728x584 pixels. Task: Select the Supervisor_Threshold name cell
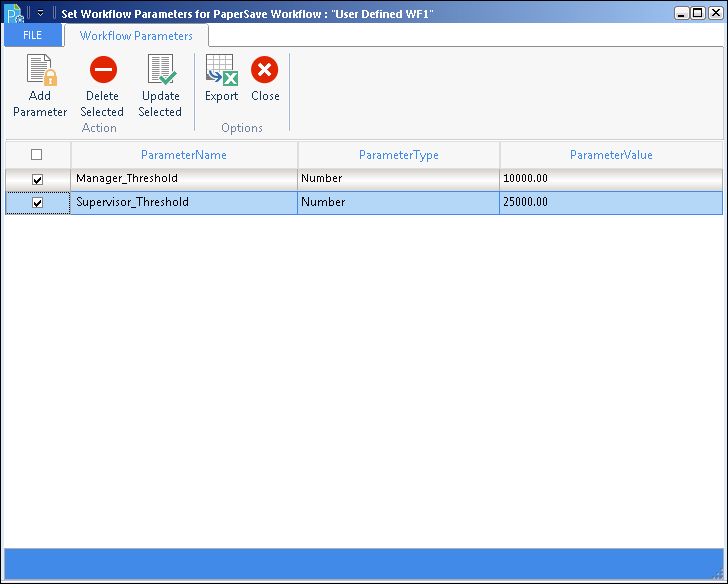pyautogui.click(x=184, y=202)
